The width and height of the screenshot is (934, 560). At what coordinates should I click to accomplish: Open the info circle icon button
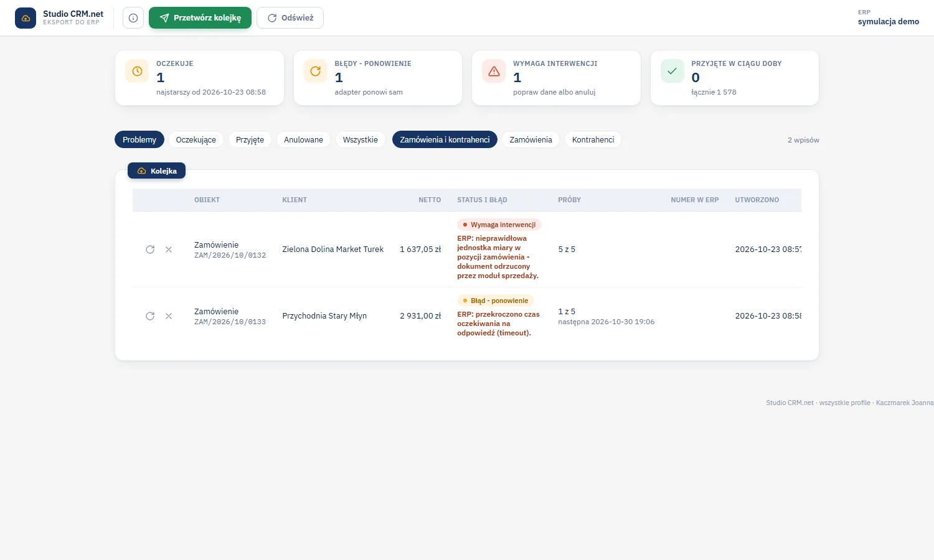click(x=133, y=18)
